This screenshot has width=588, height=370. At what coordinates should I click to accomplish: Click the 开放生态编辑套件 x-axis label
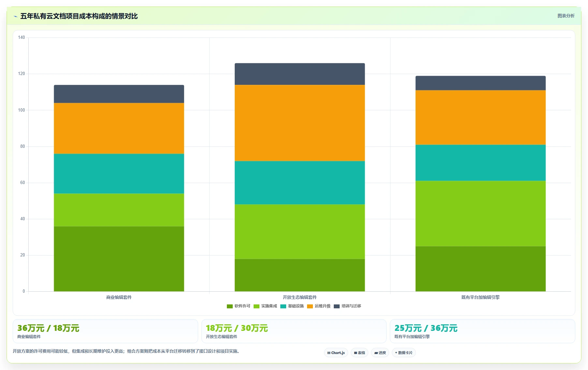300,297
